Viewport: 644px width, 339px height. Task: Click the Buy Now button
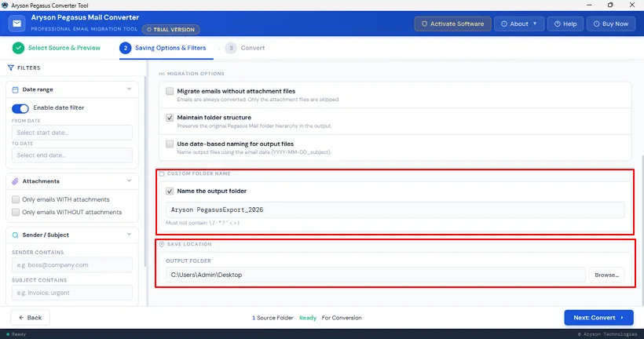[x=611, y=24]
